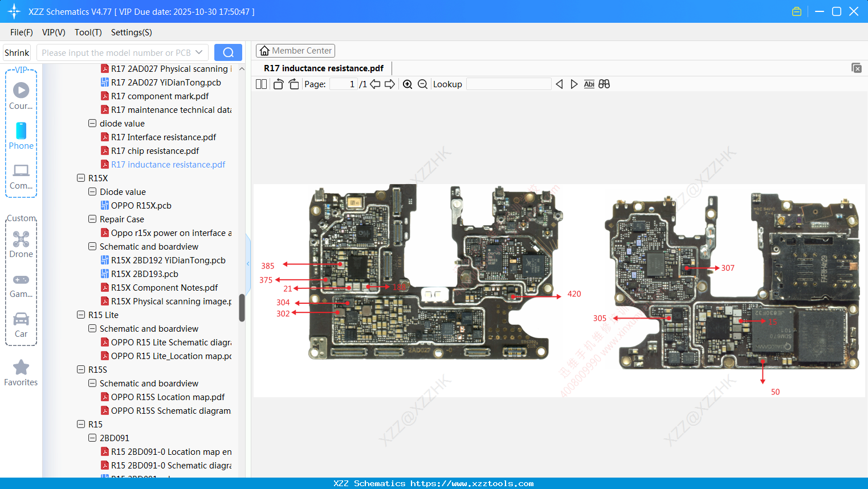Open the model number dropdown in search bar

(x=201, y=52)
